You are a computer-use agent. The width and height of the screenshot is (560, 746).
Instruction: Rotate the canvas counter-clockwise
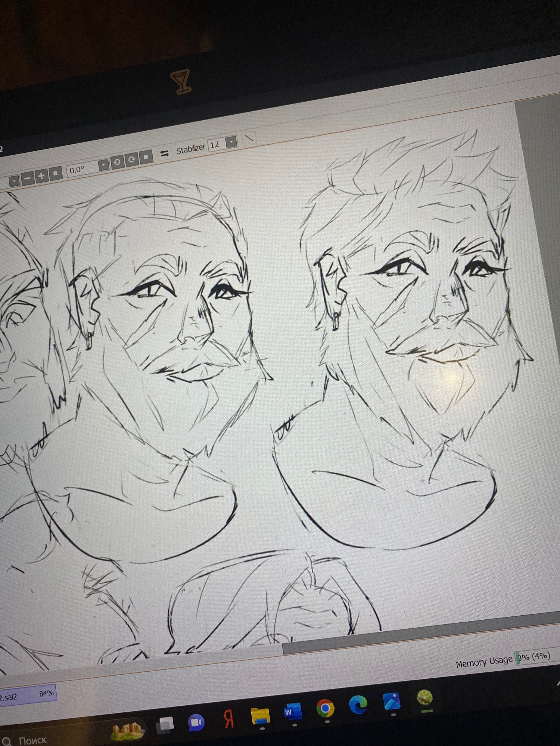[x=117, y=162]
